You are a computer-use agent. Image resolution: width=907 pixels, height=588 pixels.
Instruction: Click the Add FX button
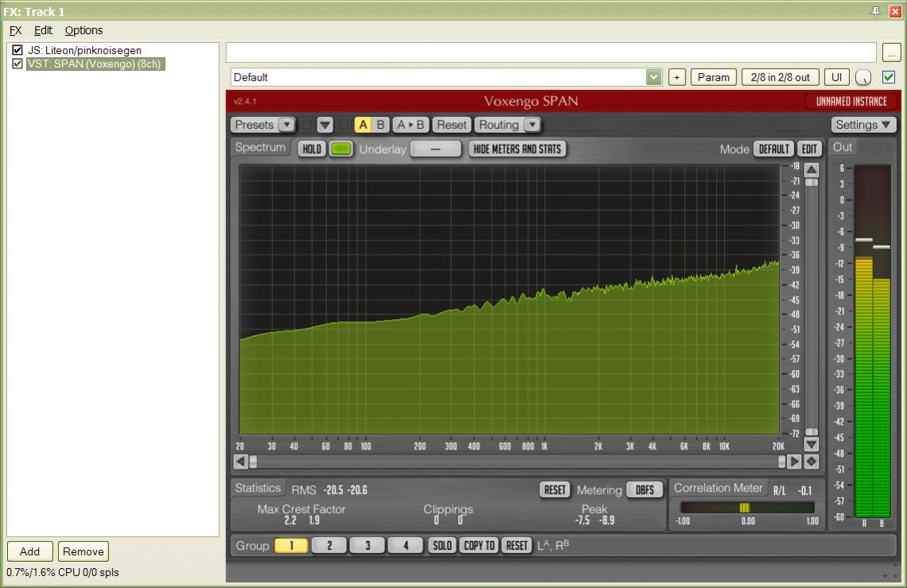[30, 551]
